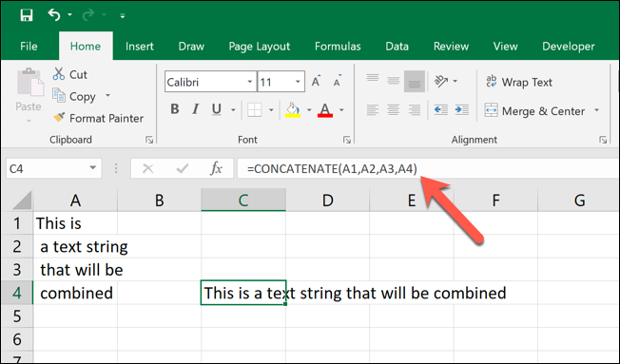The width and height of the screenshot is (620, 364).
Task: Open the Page Layout tab
Action: [x=260, y=47]
